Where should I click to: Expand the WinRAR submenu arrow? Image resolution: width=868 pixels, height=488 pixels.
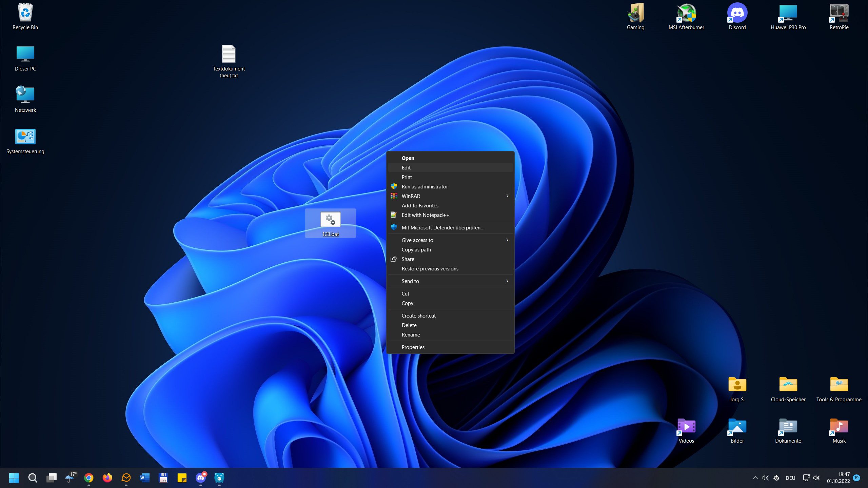tap(507, 196)
